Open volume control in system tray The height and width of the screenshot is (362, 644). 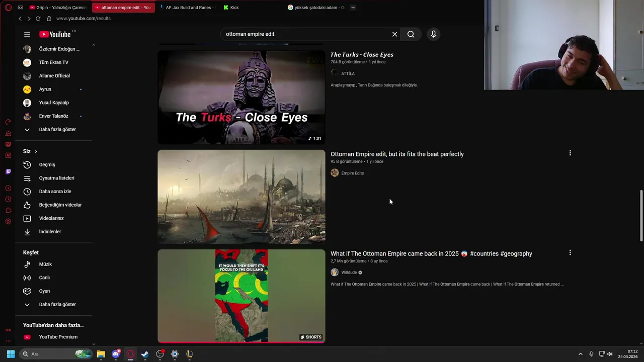coord(610,354)
